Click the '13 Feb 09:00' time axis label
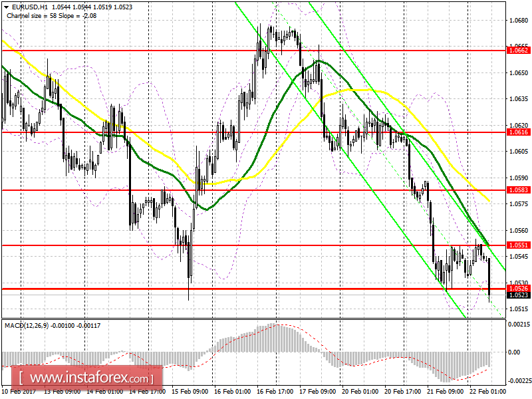The image size is (532, 399). point(62,392)
